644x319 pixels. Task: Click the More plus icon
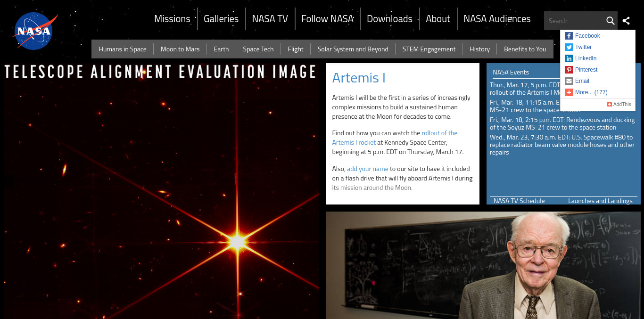(569, 92)
